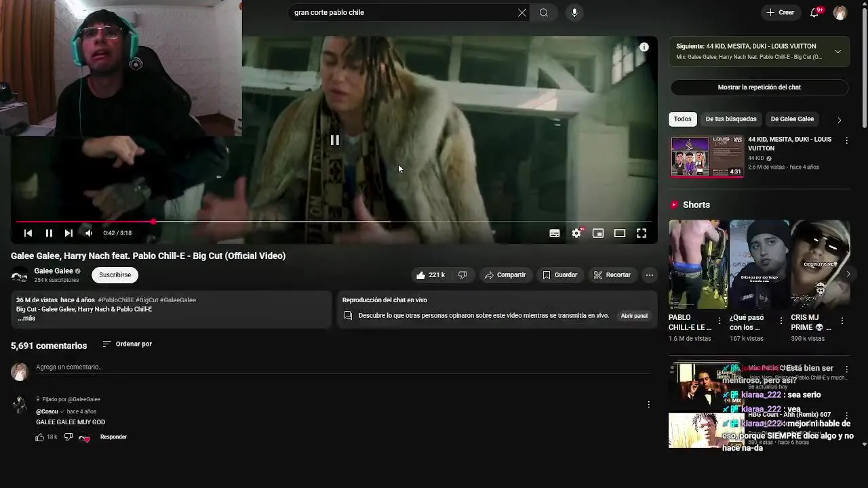Open the notifications bell
Image resolution: width=868 pixels, height=488 pixels.
tap(814, 12)
